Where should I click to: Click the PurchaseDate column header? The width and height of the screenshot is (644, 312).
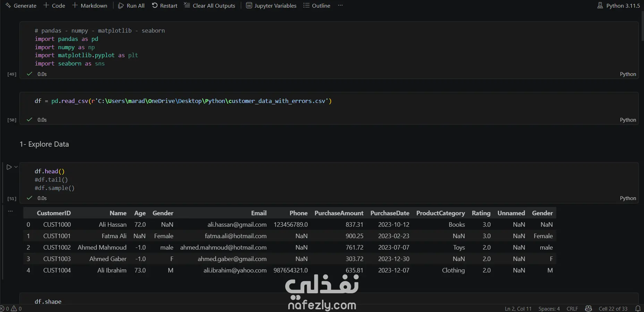click(390, 213)
